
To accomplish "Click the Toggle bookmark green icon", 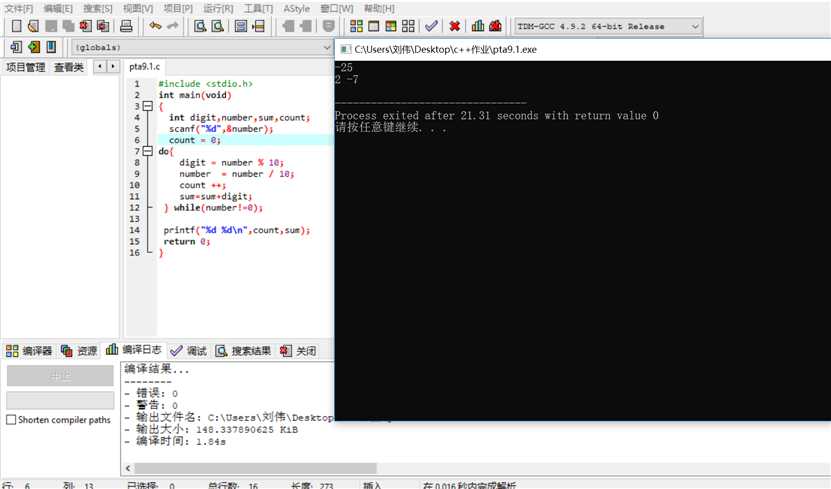I will tap(34, 47).
